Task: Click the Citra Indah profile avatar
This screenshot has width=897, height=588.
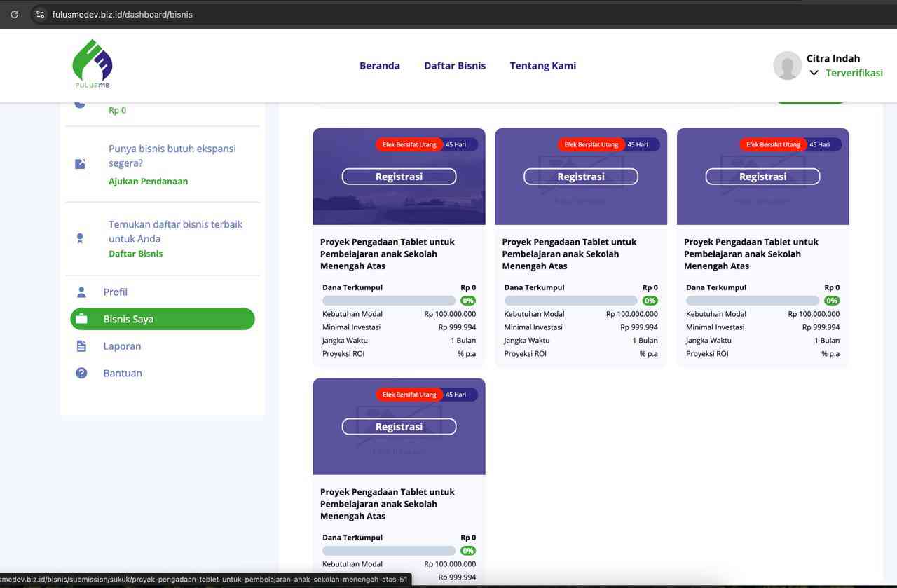Action: click(787, 65)
